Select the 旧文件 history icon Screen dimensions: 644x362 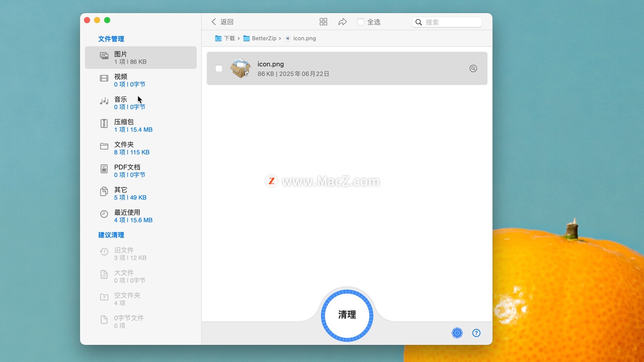pos(104,252)
